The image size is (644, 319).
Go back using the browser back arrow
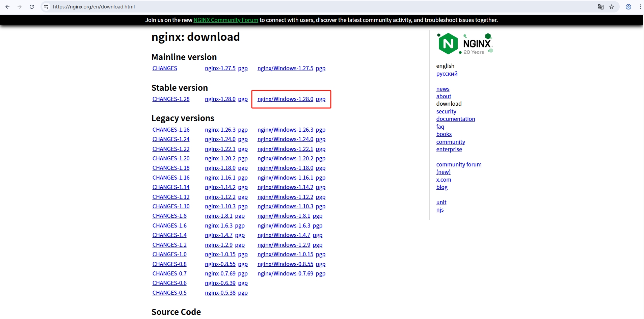coord(7,7)
